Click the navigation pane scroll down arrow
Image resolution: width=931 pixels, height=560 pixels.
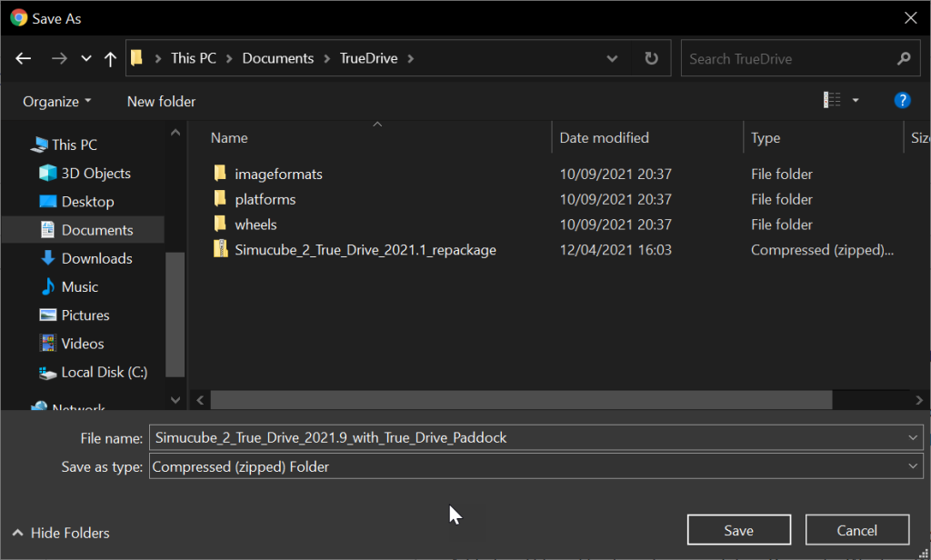click(x=175, y=400)
